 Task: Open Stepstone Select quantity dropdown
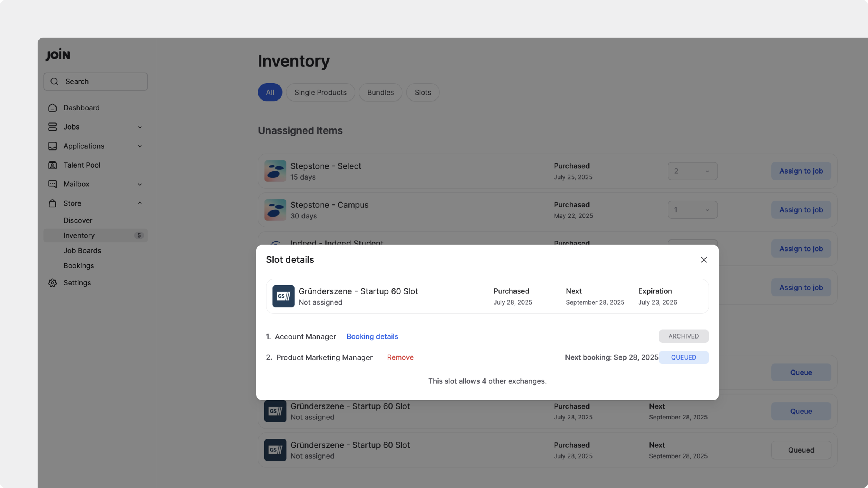[x=692, y=171]
